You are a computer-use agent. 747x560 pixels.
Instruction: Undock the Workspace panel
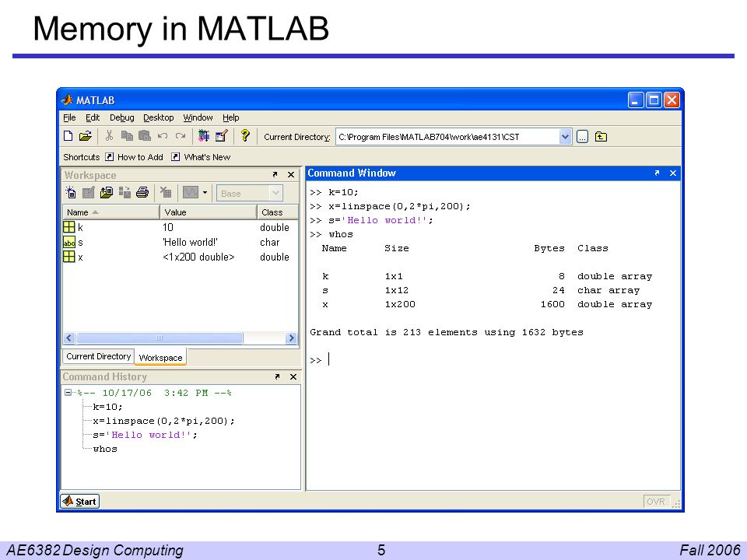(275, 175)
